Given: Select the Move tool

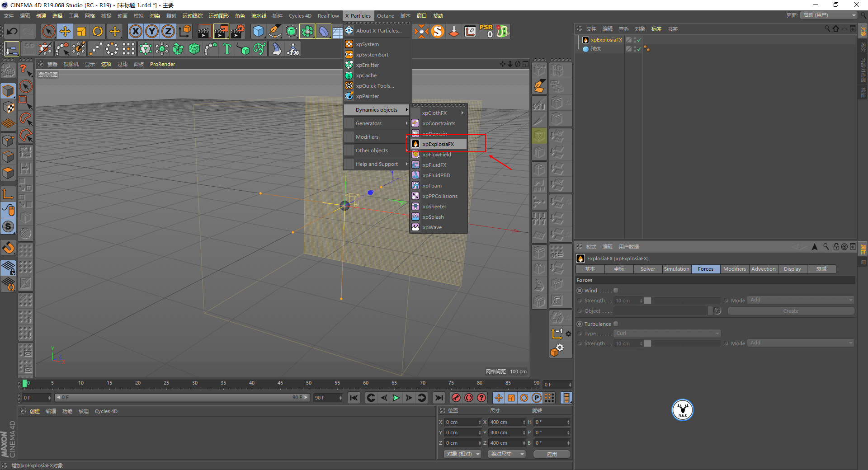Looking at the screenshot, I should pos(65,31).
